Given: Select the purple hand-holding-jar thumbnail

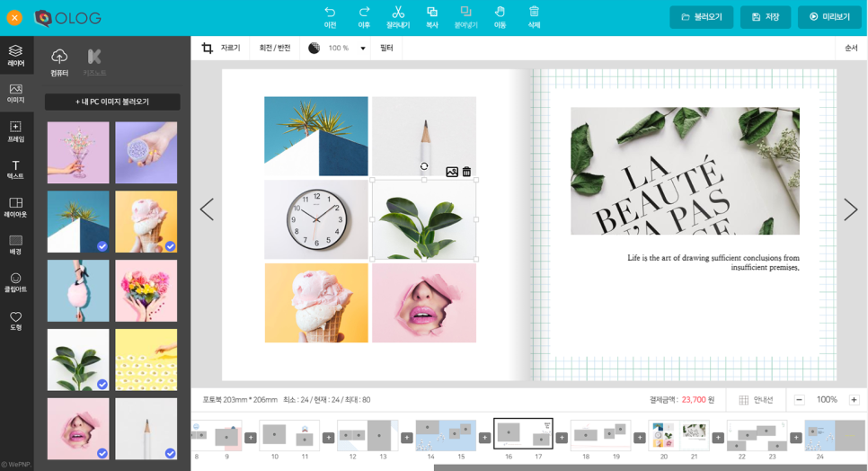Looking at the screenshot, I should pyautogui.click(x=146, y=153).
